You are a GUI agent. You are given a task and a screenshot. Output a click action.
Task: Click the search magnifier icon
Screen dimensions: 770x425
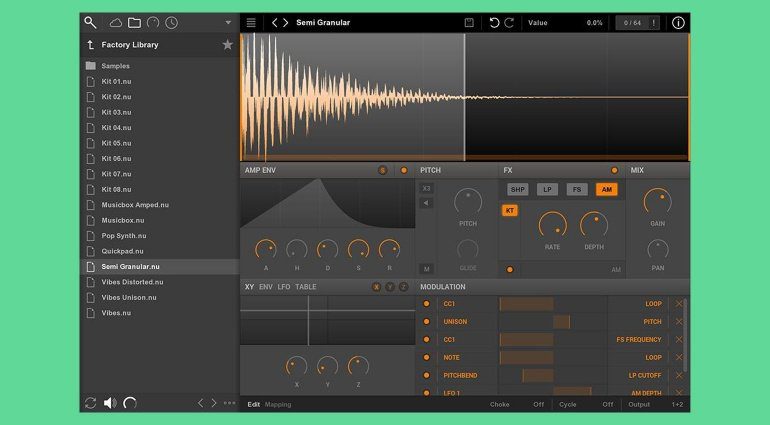point(91,22)
